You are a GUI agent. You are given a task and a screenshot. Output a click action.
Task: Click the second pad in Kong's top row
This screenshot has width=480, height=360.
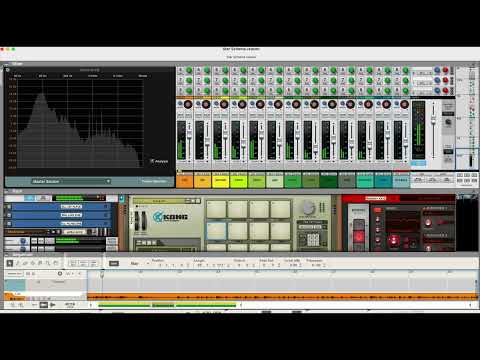pos(238,209)
